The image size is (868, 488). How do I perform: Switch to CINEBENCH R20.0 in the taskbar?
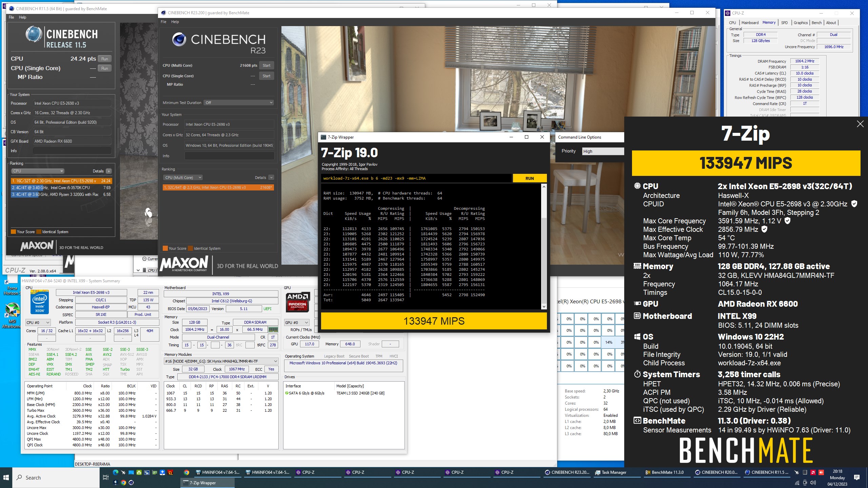[x=716, y=472]
